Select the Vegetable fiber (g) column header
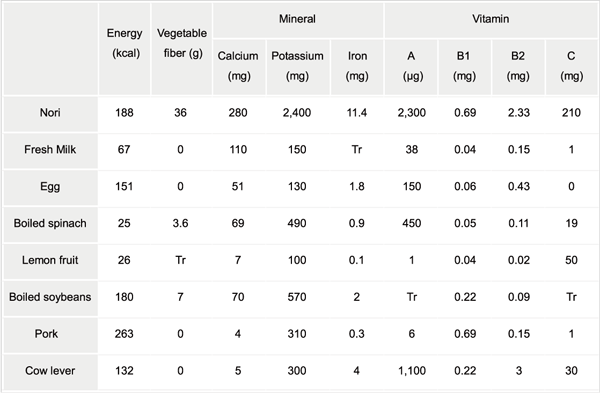This screenshot has height=393, width=600. (x=182, y=43)
